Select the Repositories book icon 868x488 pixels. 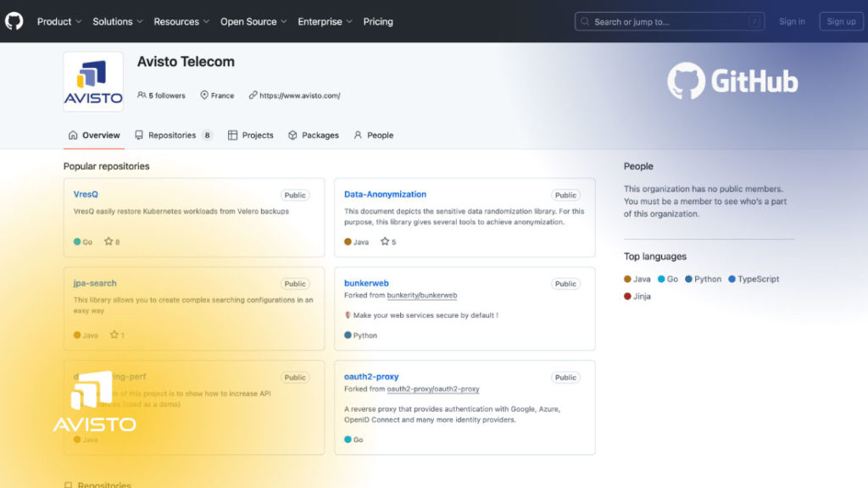tap(139, 135)
